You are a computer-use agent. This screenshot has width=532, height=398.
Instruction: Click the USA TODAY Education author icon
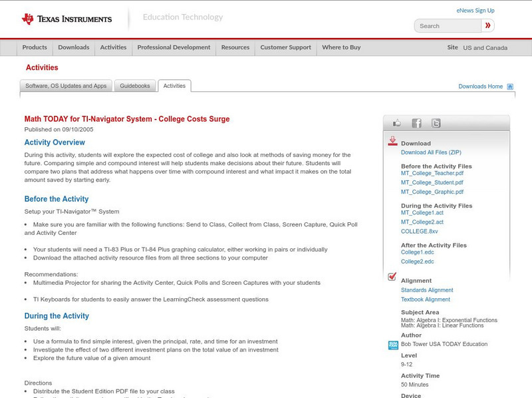click(x=393, y=345)
